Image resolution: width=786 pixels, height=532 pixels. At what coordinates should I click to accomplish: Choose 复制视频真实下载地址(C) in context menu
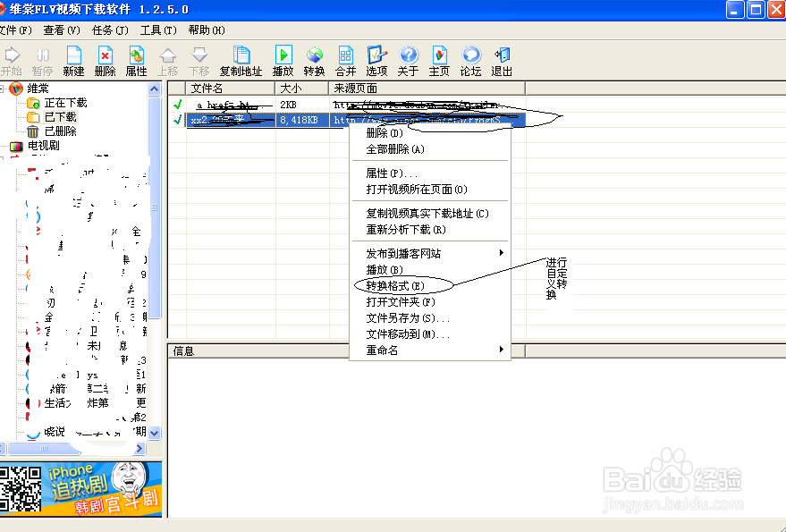[x=429, y=214]
